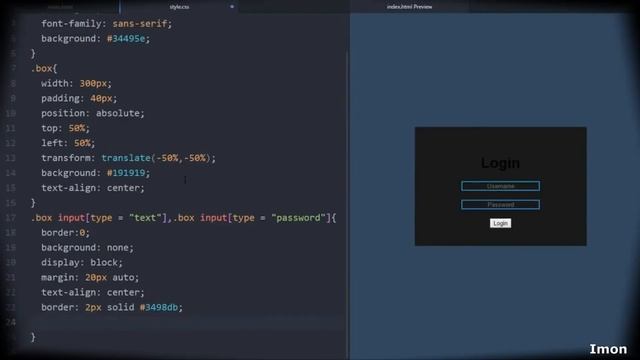
Task: Click 'text-align: center;' on line 22
Action: coord(93,292)
